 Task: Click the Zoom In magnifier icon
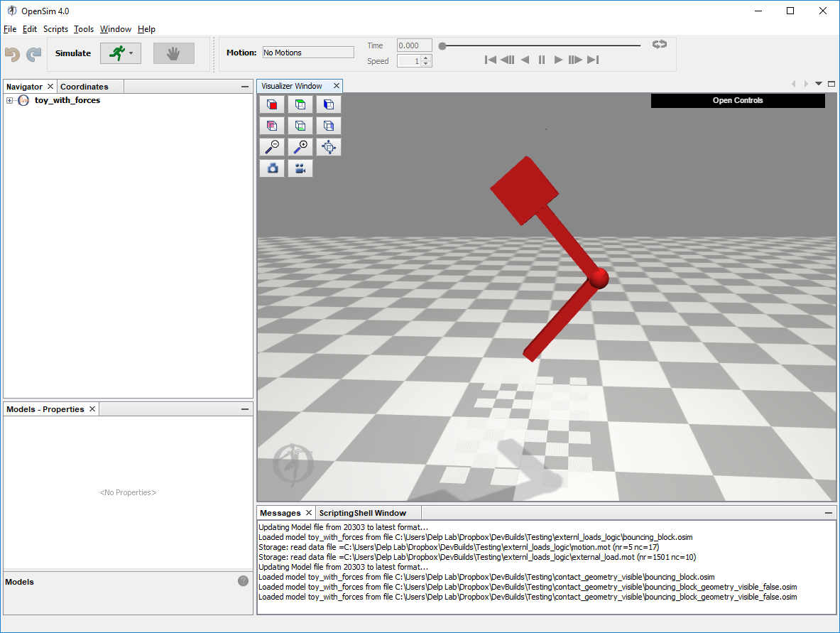[300, 147]
